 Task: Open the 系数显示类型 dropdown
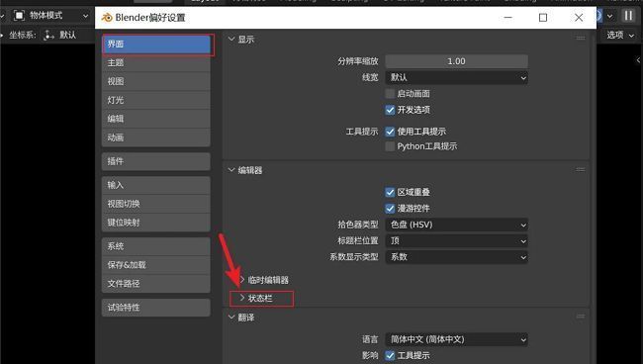pyautogui.click(x=456, y=257)
